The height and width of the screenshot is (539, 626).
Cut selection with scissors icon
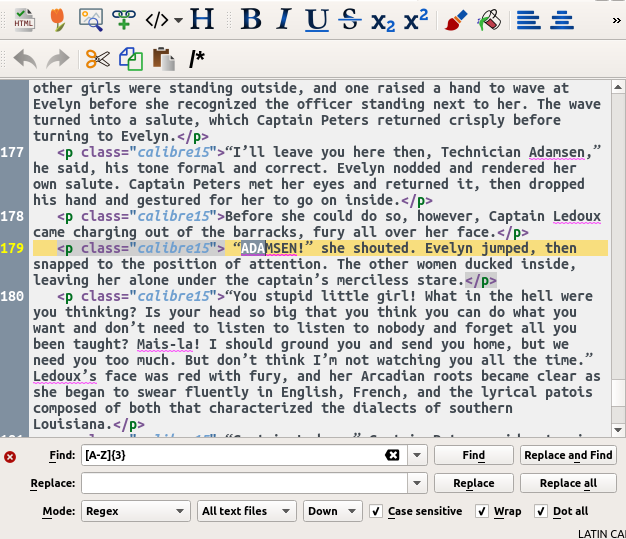pyautogui.click(x=98, y=59)
